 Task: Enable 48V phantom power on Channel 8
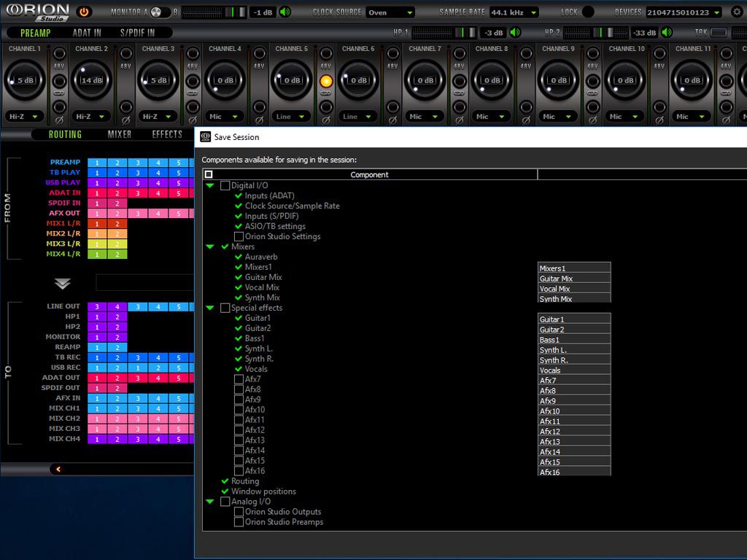tap(526, 53)
